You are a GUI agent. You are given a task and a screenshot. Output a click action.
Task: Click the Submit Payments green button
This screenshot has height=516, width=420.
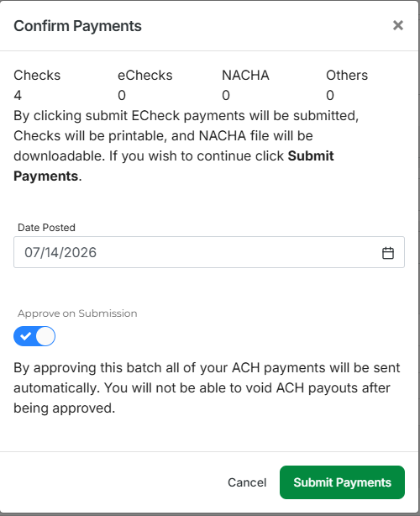pyautogui.click(x=342, y=482)
